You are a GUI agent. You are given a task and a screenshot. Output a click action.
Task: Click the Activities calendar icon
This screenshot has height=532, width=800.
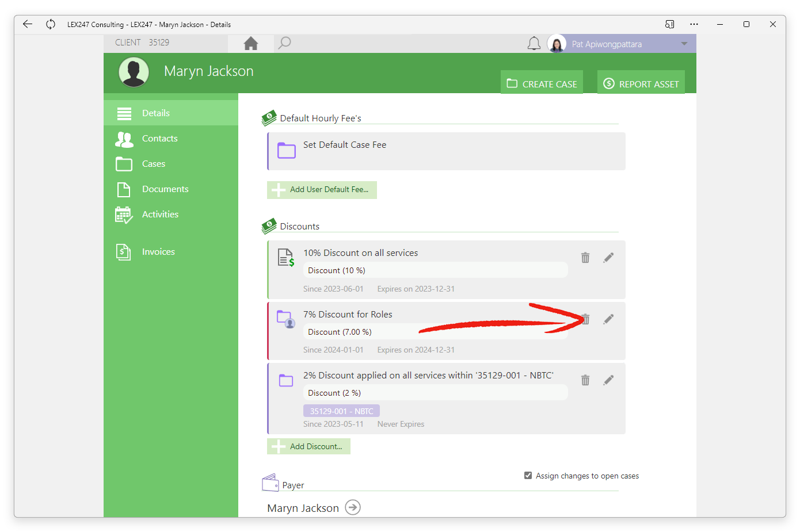pyautogui.click(x=124, y=215)
